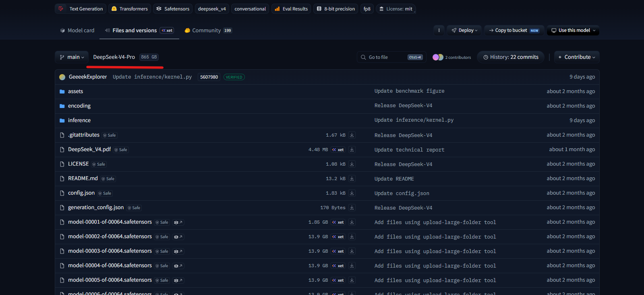
Task: Click the GeeeekExplorer avatar icon
Action: (x=62, y=77)
